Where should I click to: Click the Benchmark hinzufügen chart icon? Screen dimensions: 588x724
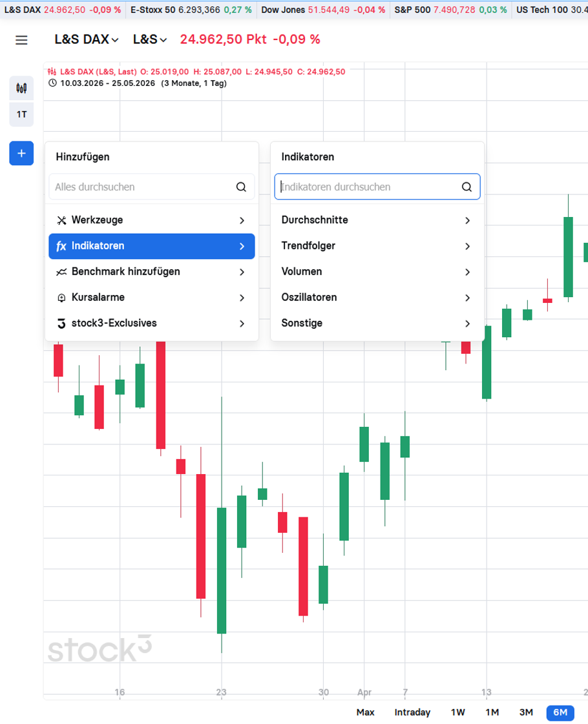(61, 272)
